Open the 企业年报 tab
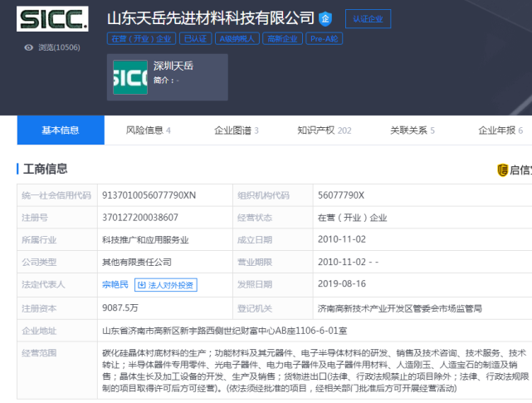 500,130
